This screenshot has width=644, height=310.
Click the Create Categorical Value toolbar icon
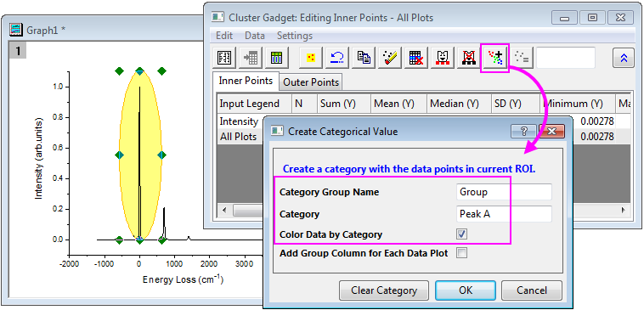click(x=495, y=59)
